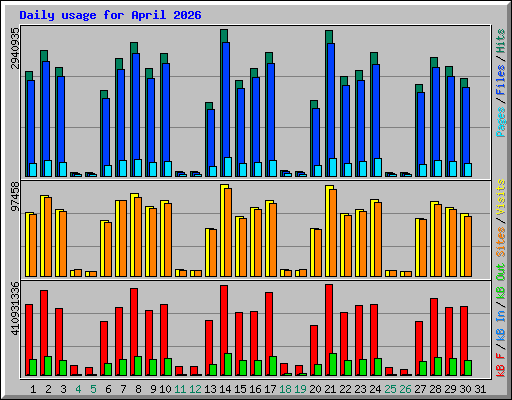Select day 17 on the x-axis
Viewport: 512px width, 400px height.
tap(270, 389)
